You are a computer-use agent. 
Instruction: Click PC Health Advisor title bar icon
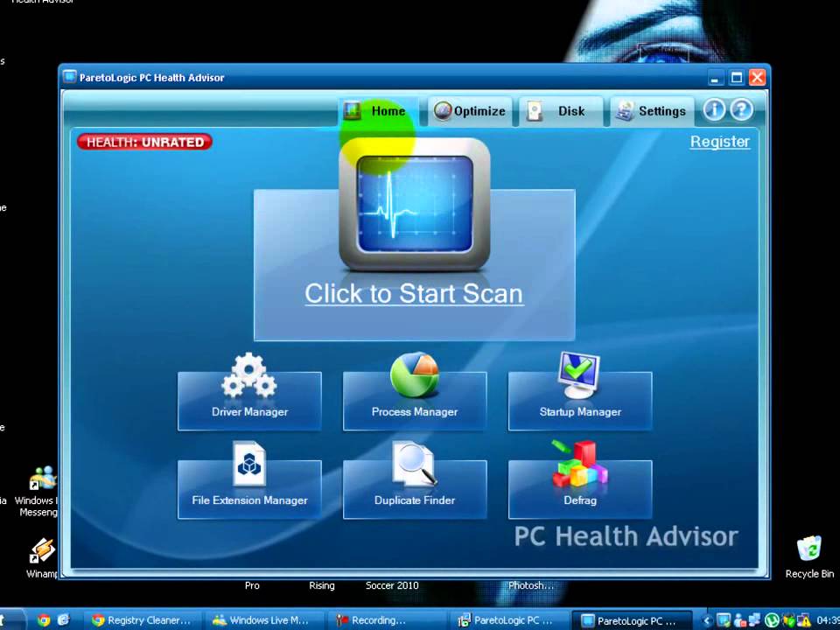[70, 77]
